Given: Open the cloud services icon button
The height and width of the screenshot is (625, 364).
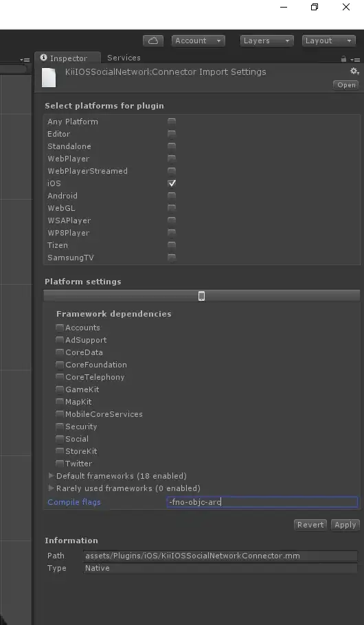Looking at the screenshot, I should 153,41.
